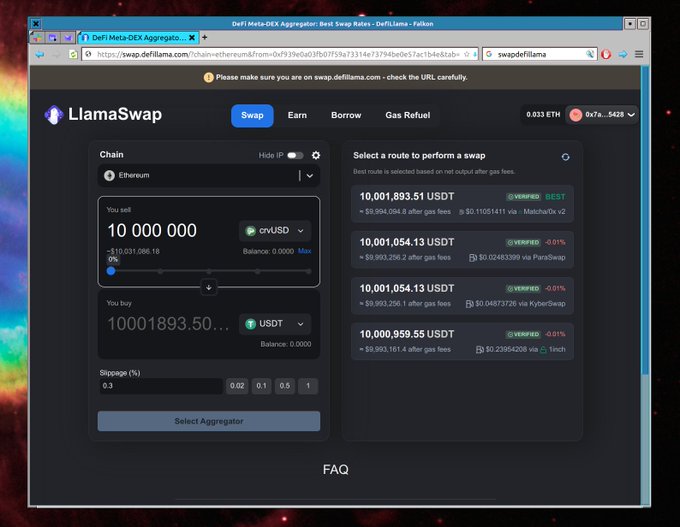Image resolution: width=680 pixels, height=527 pixels.
Task: Click the third pinned purple tab icon
Action: (68, 38)
